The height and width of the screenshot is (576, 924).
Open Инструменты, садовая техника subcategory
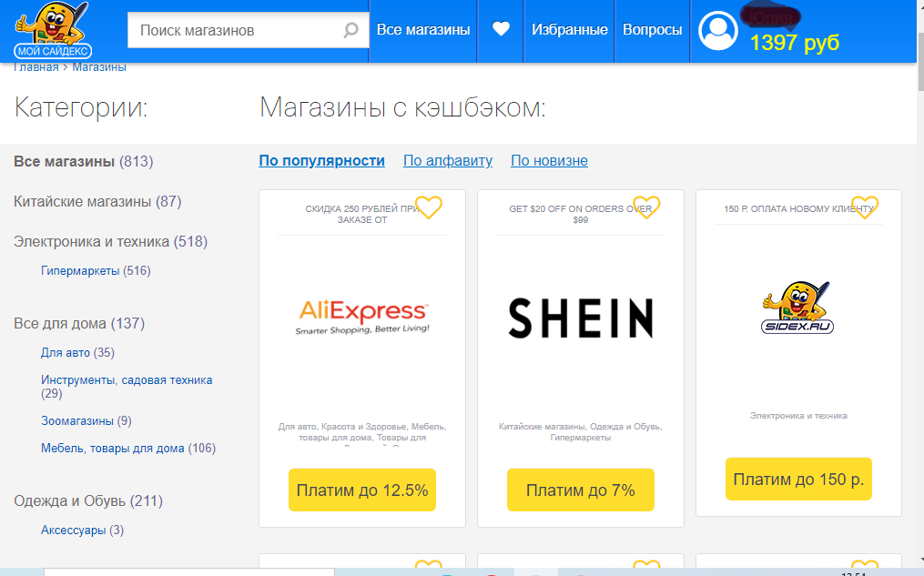tap(127, 387)
